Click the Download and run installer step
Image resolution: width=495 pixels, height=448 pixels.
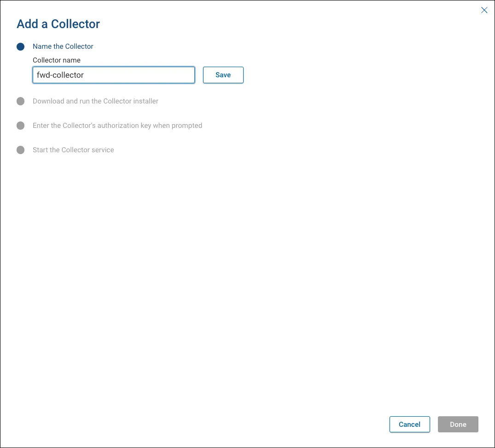tap(95, 101)
